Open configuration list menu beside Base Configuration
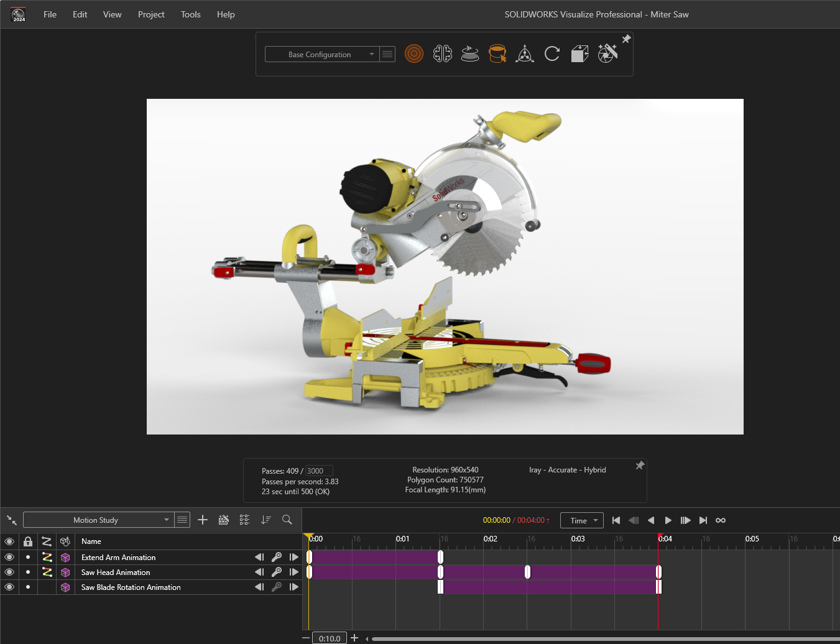Screen dimensions: 840x644 pos(387,54)
